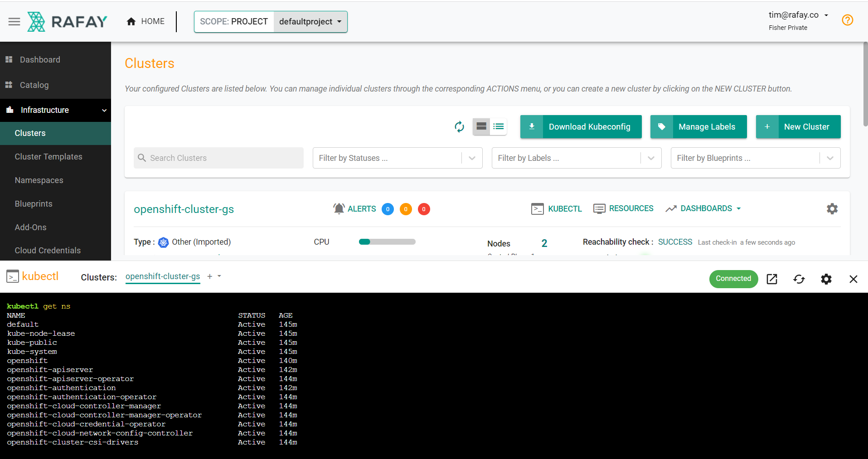The height and width of the screenshot is (459, 868).
Task: Open the Filter by Labels dropdown
Action: point(577,158)
